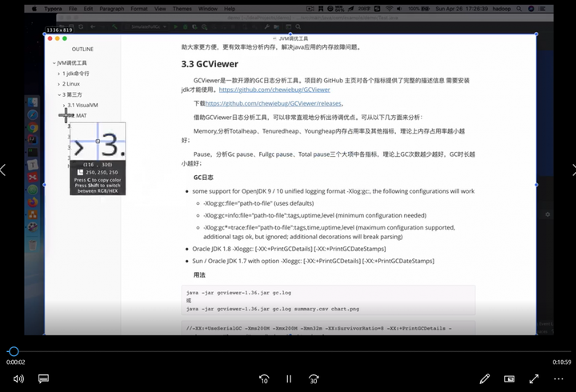Open Typora from the dock

click(33, 165)
